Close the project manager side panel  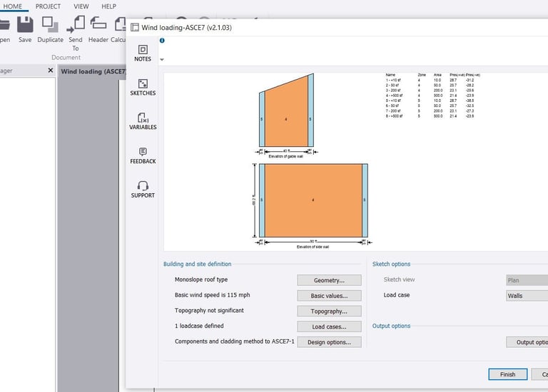click(51, 70)
